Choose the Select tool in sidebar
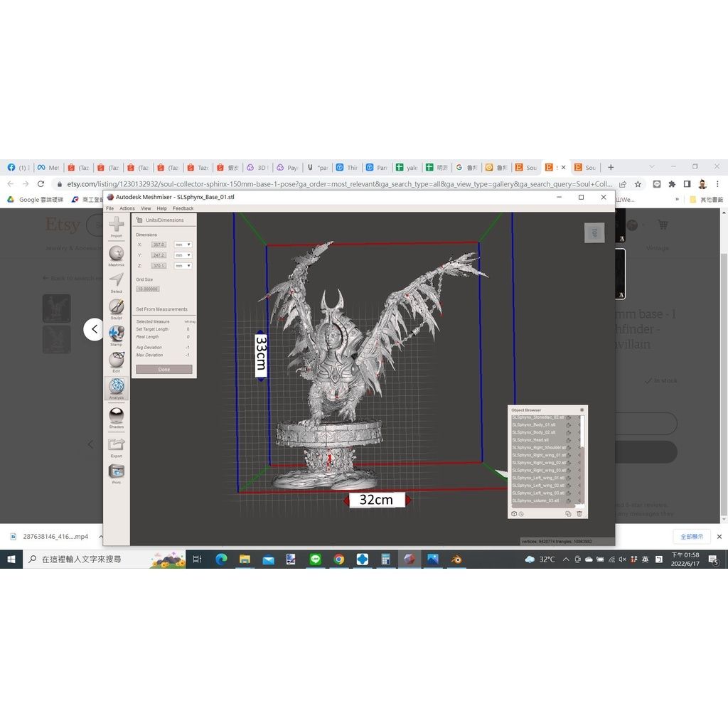 (116, 281)
